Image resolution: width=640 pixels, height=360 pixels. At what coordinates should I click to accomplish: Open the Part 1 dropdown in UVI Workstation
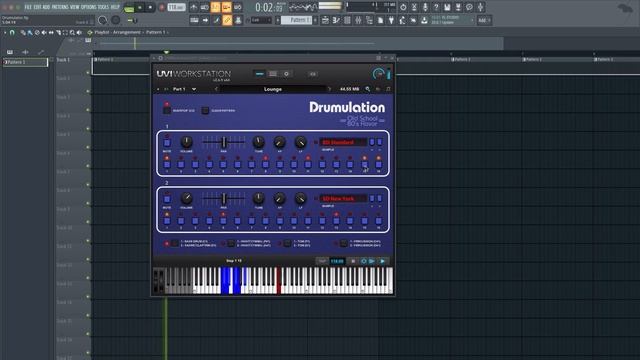click(x=184, y=89)
